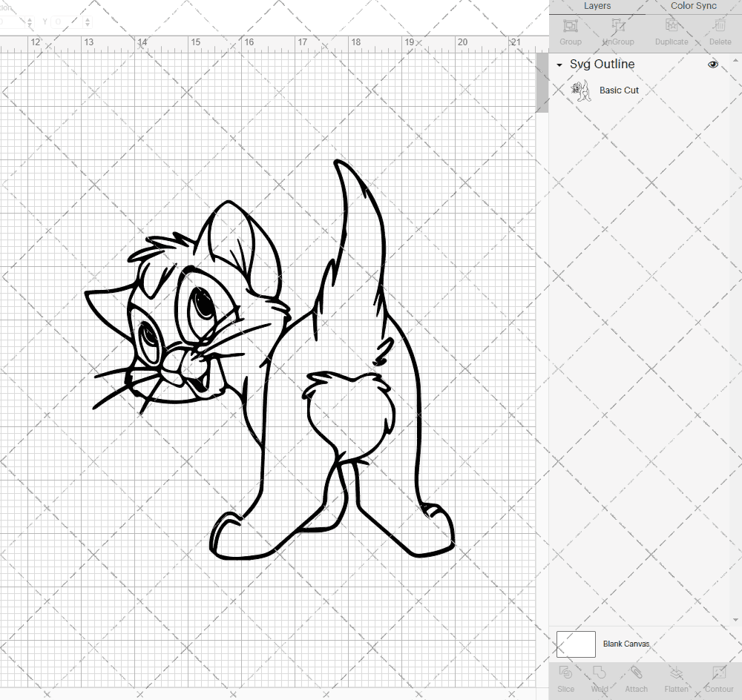This screenshot has height=700, width=742.
Task: Select the cat outline image on canvas
Action: [270, 360]
